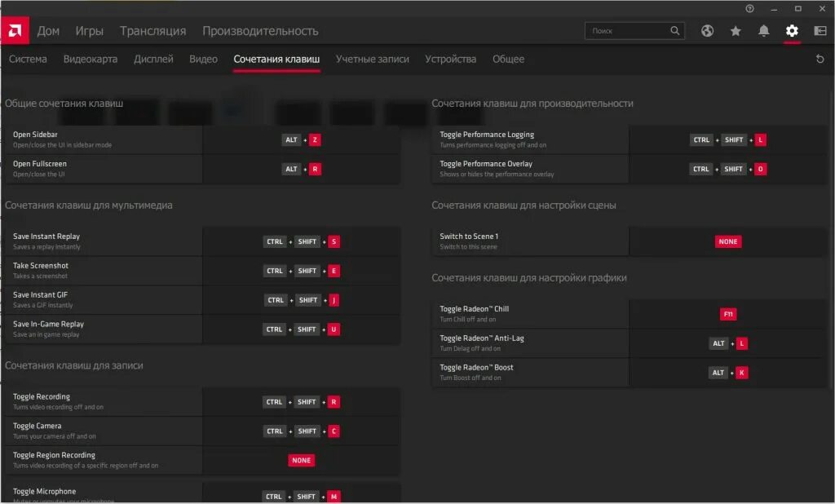This screenshot has height=504, width=835.
Task: Edit Radeon Chill F11 hotkey
Action: 728,314
